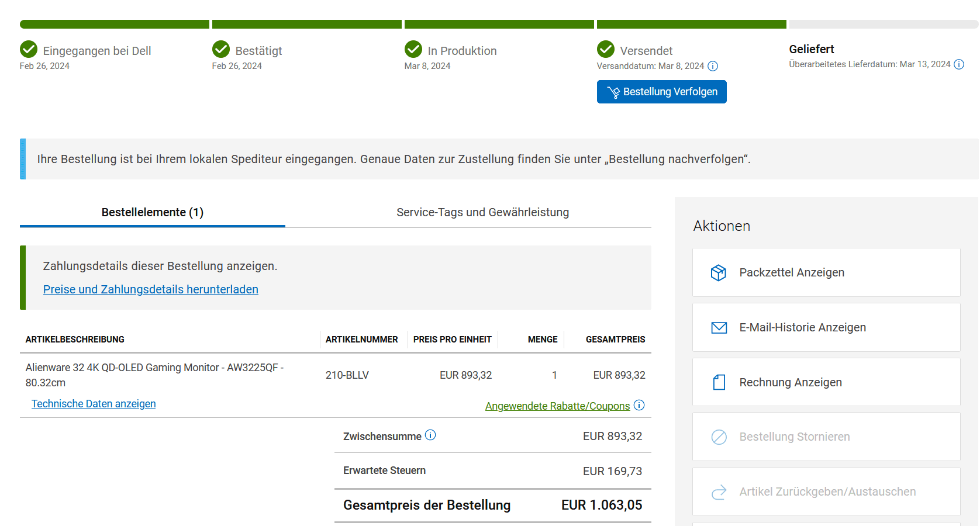980x526 pixels.
Task: Click the green checkmark next to Versendet
Action: click(x=606, y=49)
